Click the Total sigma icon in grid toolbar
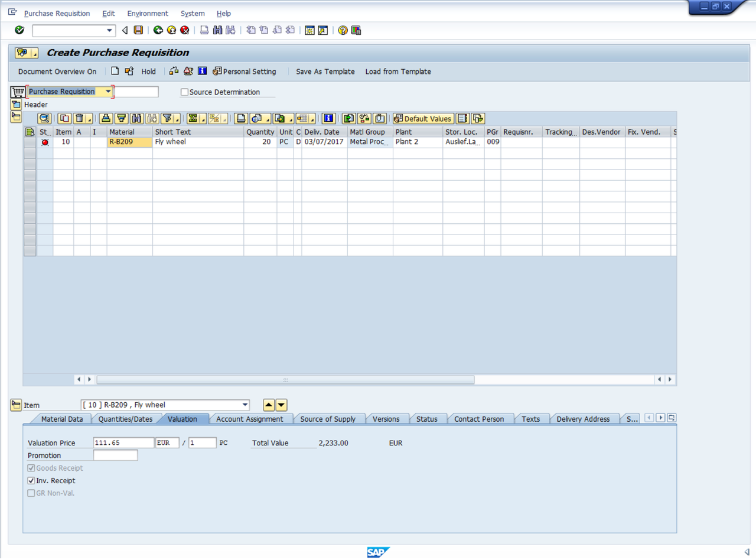Viewport: 756px width, 560px height. click(x=192, y=118)
